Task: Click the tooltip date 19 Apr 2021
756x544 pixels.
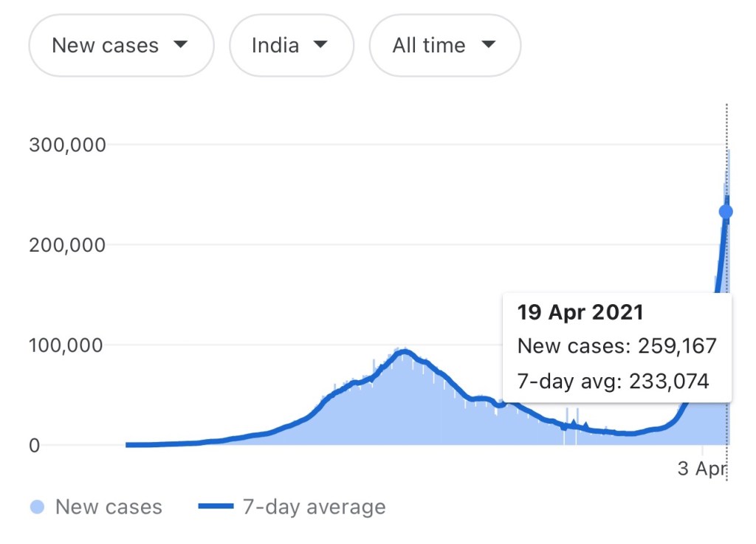Action: coord(580,312)
